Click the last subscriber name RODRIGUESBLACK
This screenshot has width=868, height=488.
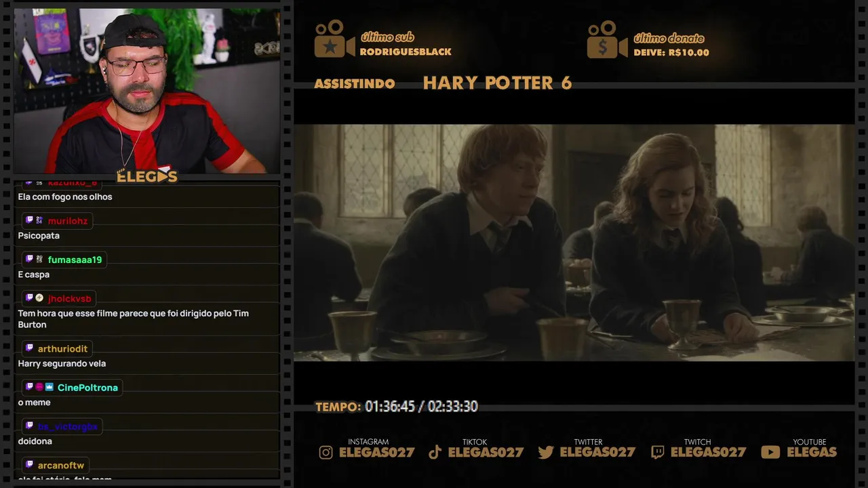(x=406, y=52)
